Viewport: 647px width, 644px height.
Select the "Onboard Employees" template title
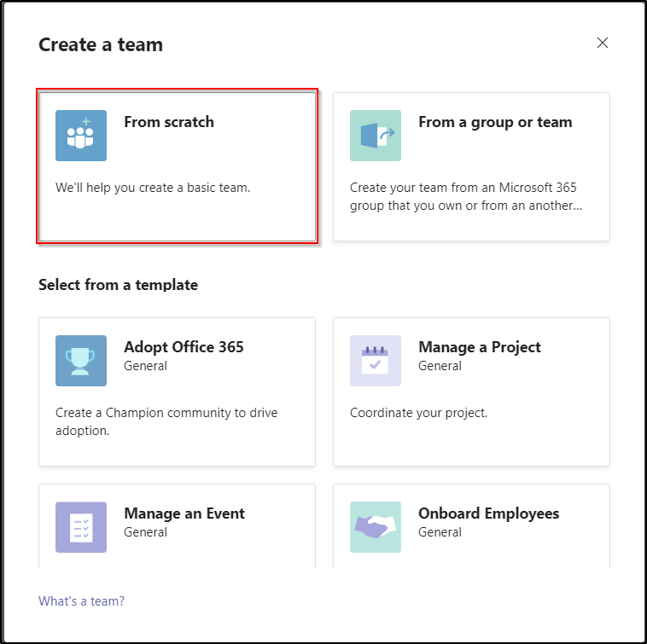(x=488, y=513)
